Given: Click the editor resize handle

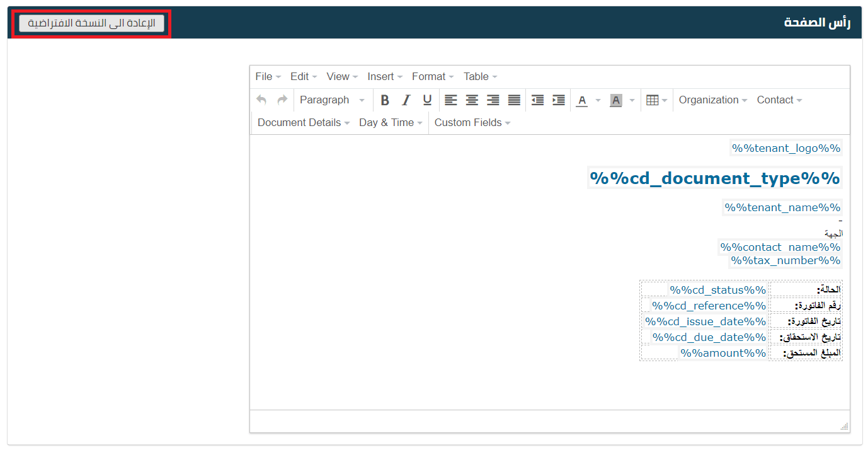Looking at the screenshot, I should pyautogui.click(x=845, y=427).
